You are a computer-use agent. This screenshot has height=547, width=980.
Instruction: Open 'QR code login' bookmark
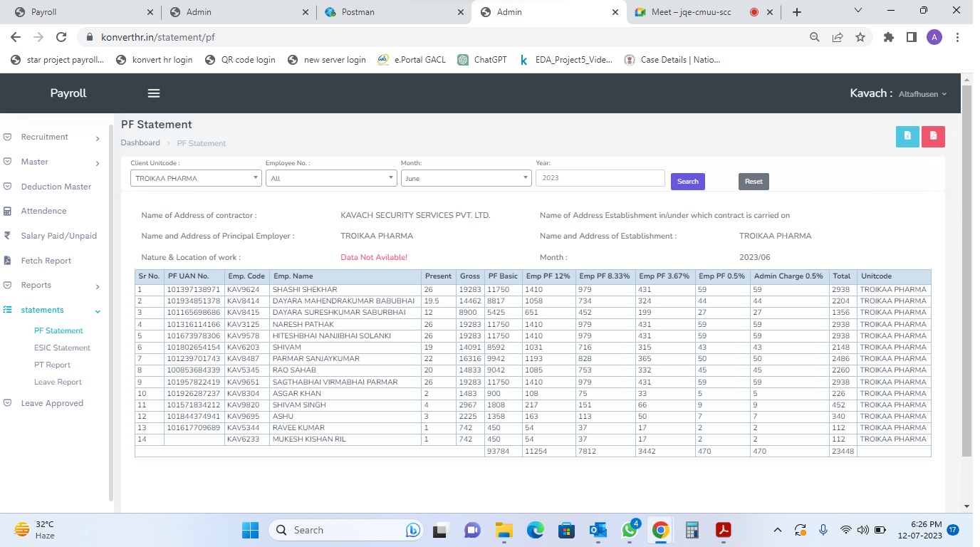(x=240, y=60)
